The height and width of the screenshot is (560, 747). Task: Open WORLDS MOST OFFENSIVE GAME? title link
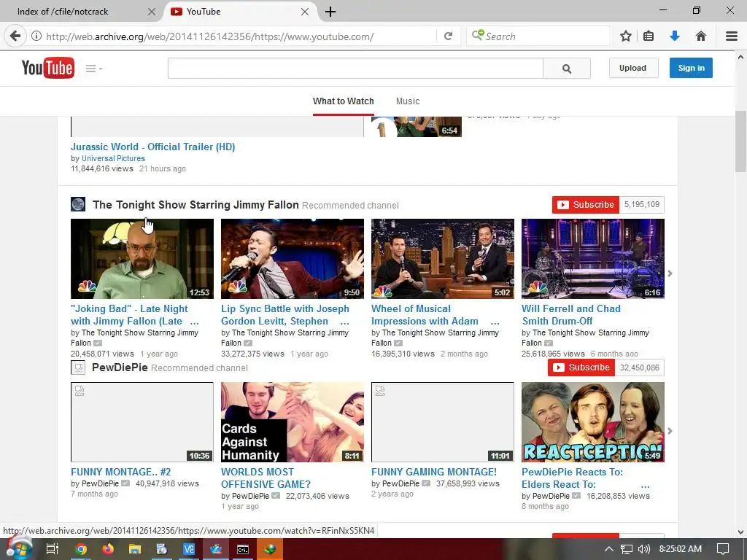(266, 478)
